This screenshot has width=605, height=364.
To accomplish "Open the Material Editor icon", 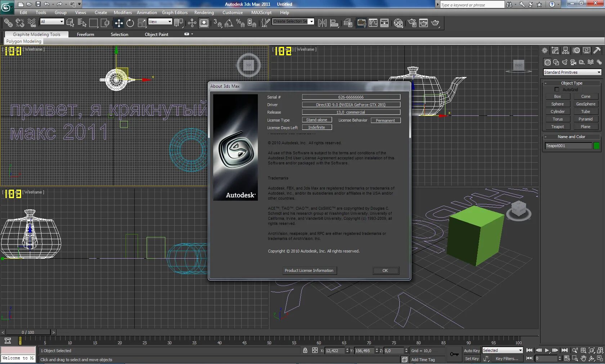I will 398,23.
